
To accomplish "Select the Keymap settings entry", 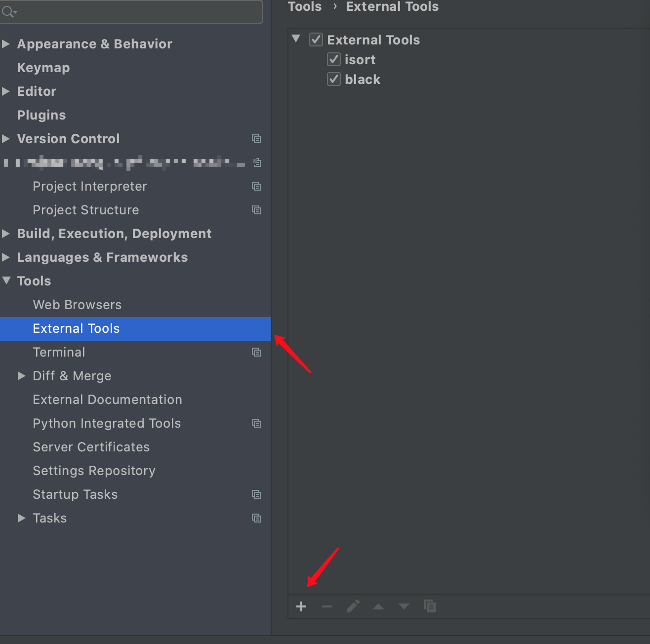I will point(43,67).
